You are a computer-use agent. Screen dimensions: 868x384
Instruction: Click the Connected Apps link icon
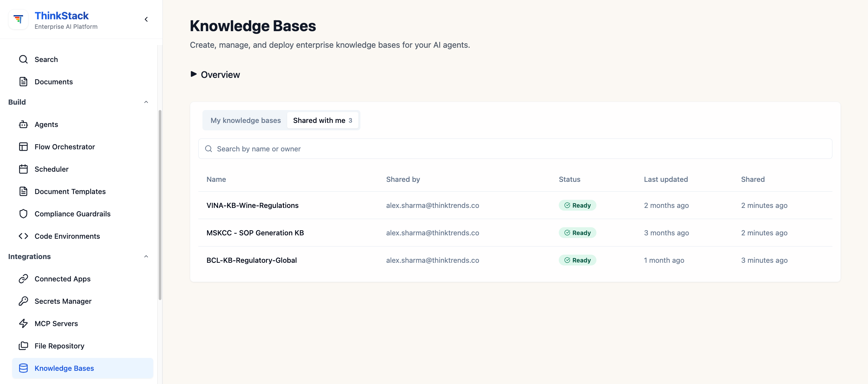23,279
